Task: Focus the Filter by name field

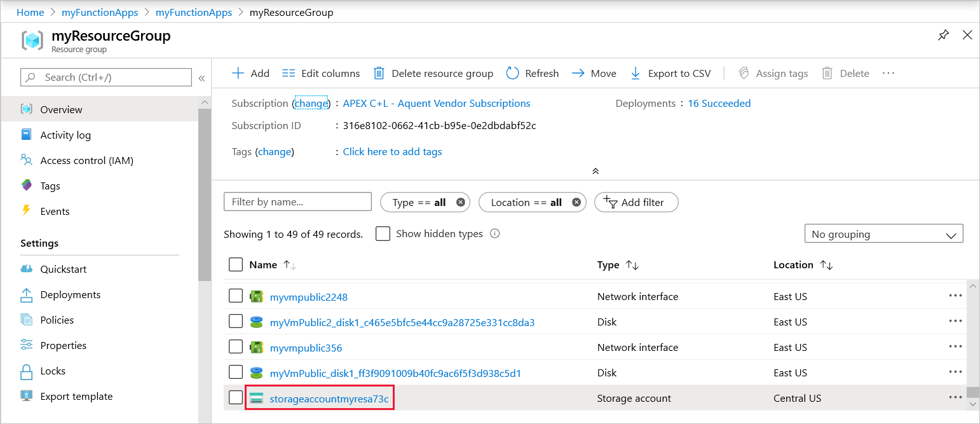Action: (297, 202)
